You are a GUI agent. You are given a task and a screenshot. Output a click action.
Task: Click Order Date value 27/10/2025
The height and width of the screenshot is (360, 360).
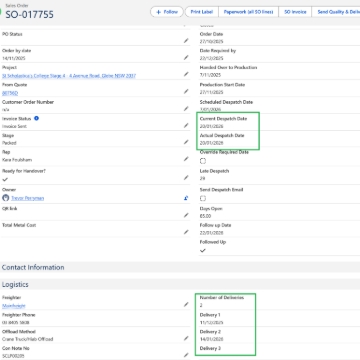212,41
